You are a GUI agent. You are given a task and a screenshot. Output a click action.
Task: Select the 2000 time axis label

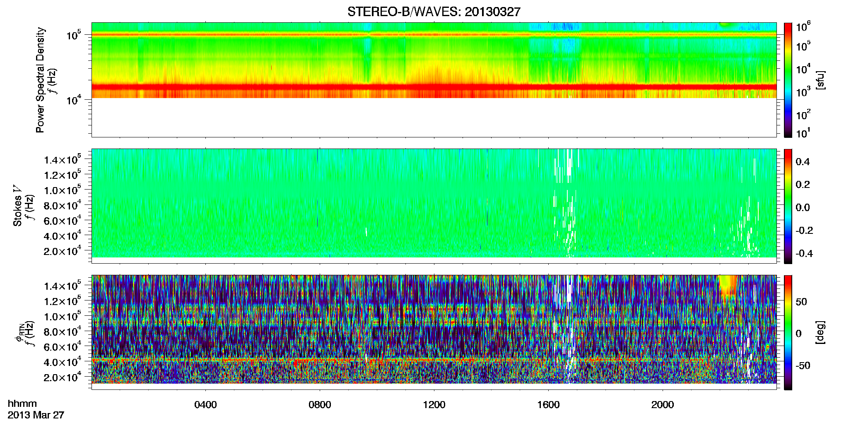click(663, 405)
